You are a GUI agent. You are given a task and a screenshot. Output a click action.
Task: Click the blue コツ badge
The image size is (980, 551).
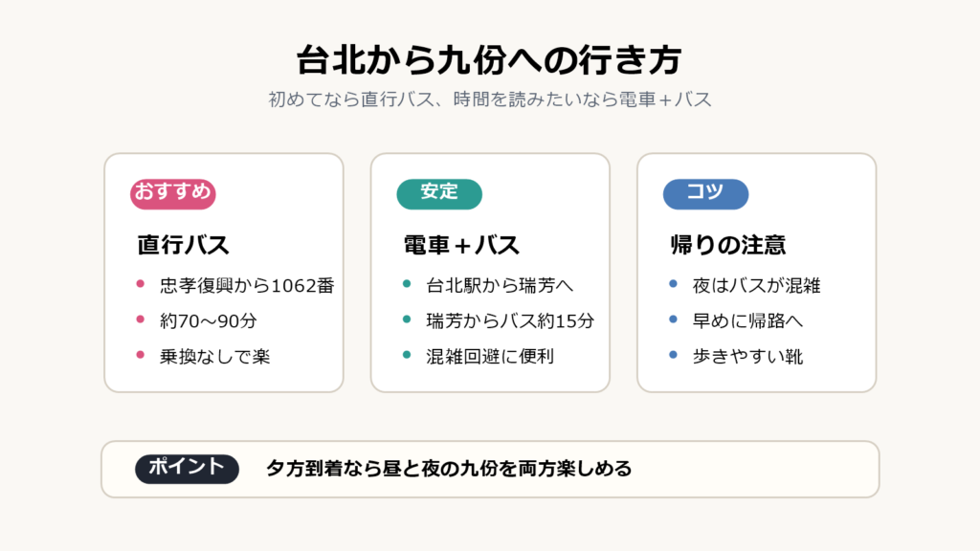[x=705, y=193]
